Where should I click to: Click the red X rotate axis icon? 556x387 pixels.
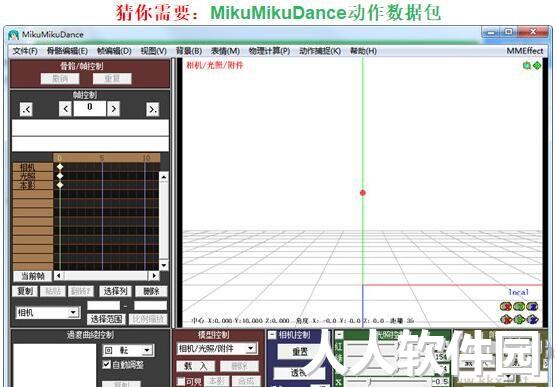(506, 306)
